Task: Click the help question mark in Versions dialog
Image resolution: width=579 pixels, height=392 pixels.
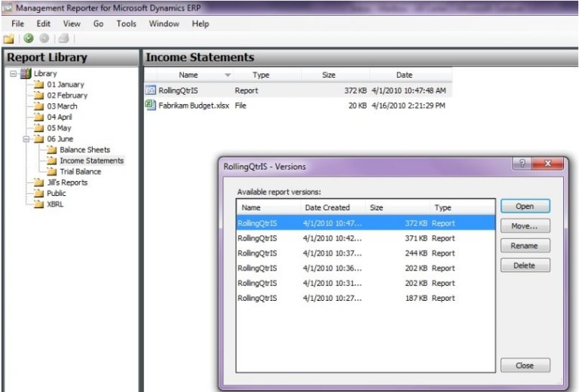Action: 522,164
